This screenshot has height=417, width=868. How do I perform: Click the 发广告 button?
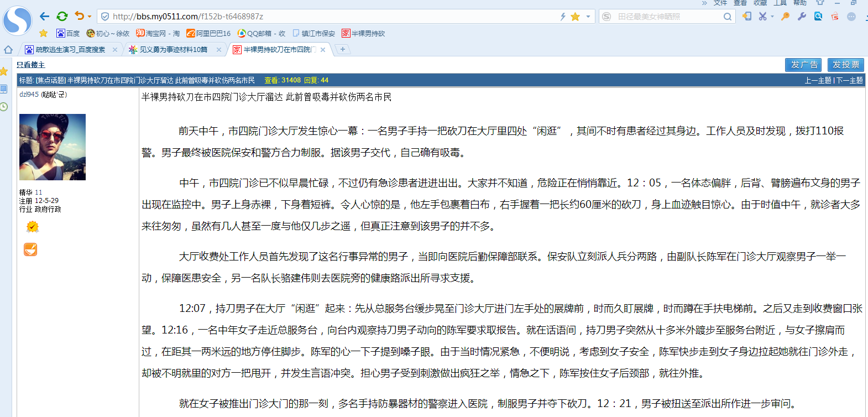[803, 65]
